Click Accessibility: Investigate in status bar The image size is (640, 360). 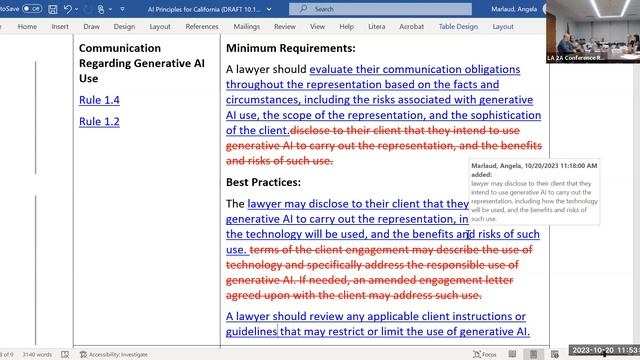[x=114, y=354]
